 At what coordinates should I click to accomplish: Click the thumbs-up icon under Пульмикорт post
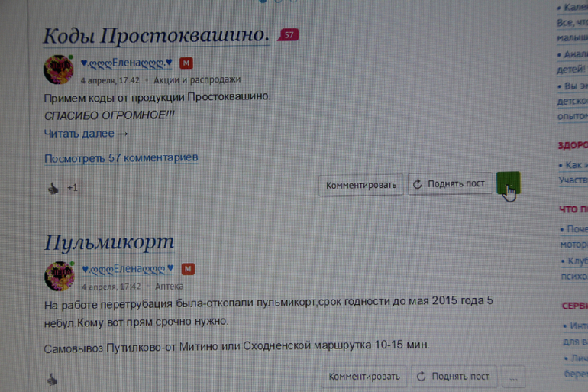tap(52, 378)
